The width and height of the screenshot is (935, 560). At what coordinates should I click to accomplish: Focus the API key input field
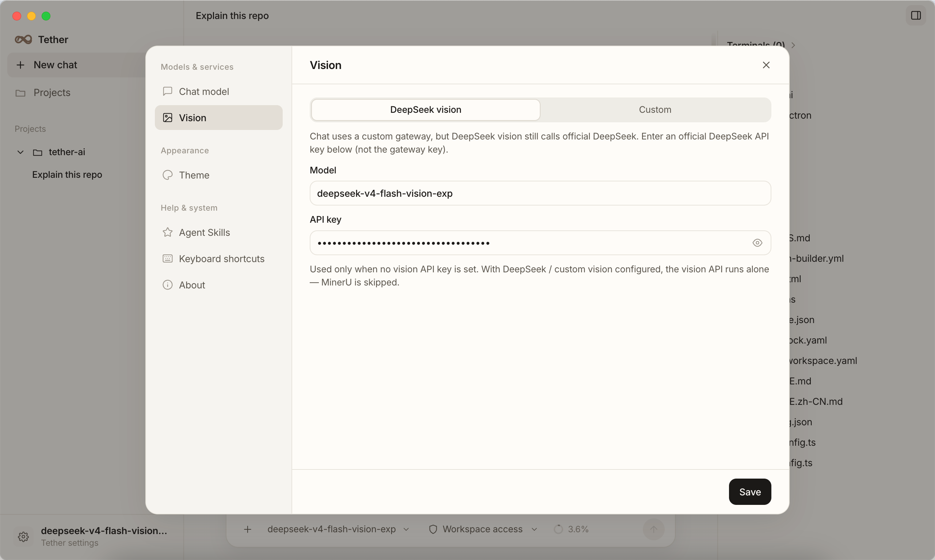tap(540, 243)
